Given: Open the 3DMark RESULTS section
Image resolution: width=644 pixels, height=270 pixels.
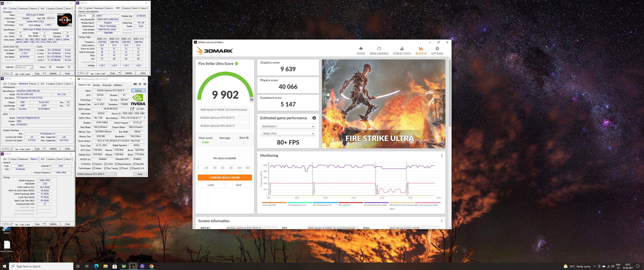Looking at the screenshot, I should 421,51.
